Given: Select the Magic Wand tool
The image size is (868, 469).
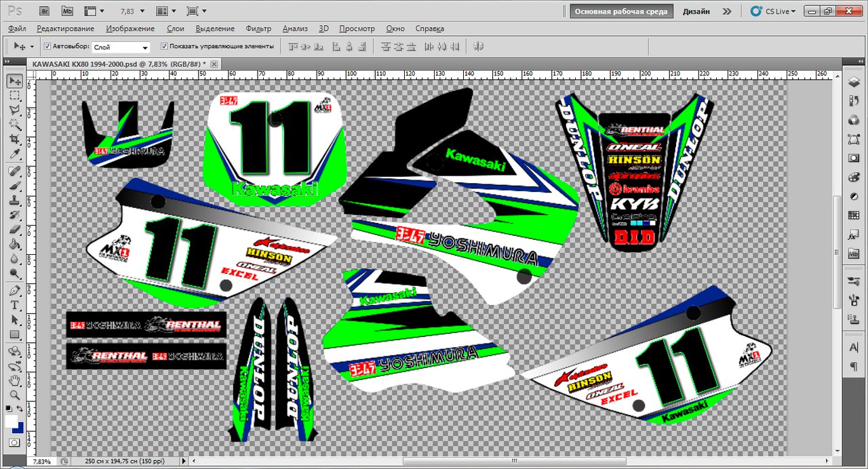Looking at the screenshot, I should [x=14, y=125].
